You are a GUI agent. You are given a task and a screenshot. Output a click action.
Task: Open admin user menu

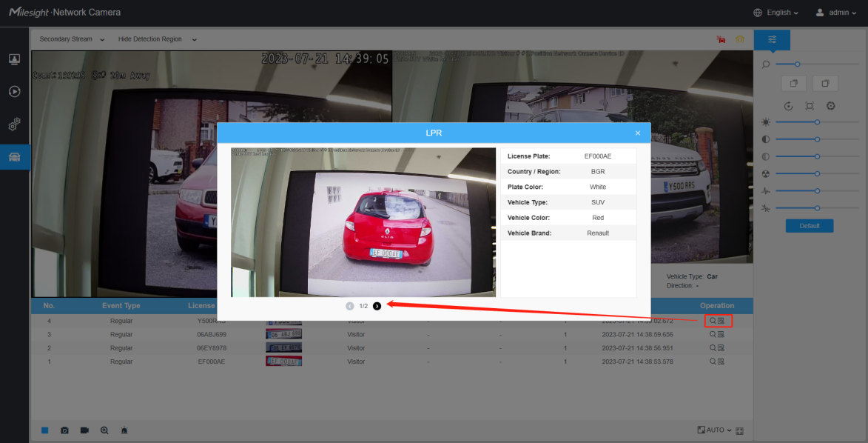click(x=836, y=12)
